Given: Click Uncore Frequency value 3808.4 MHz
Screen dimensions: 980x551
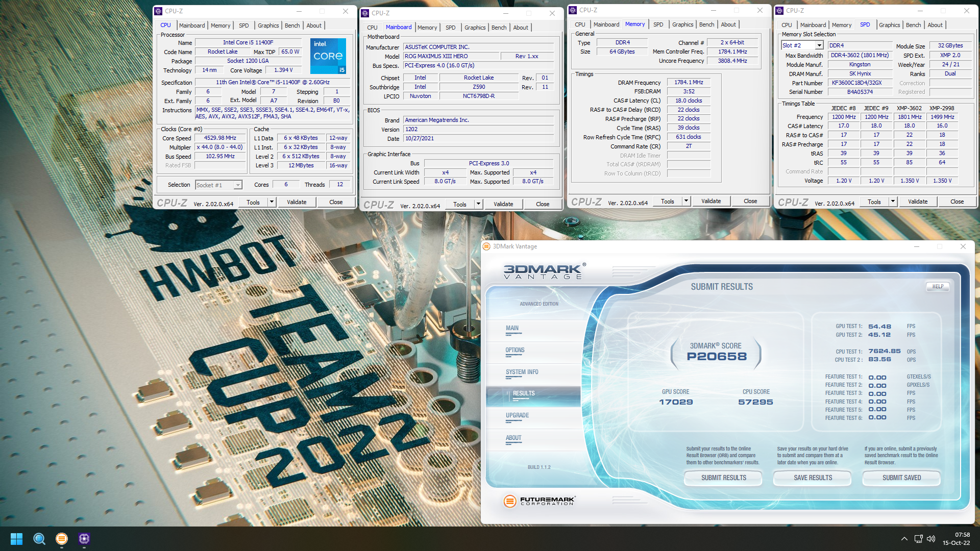Looking at the screenshot, I should 732,61.
